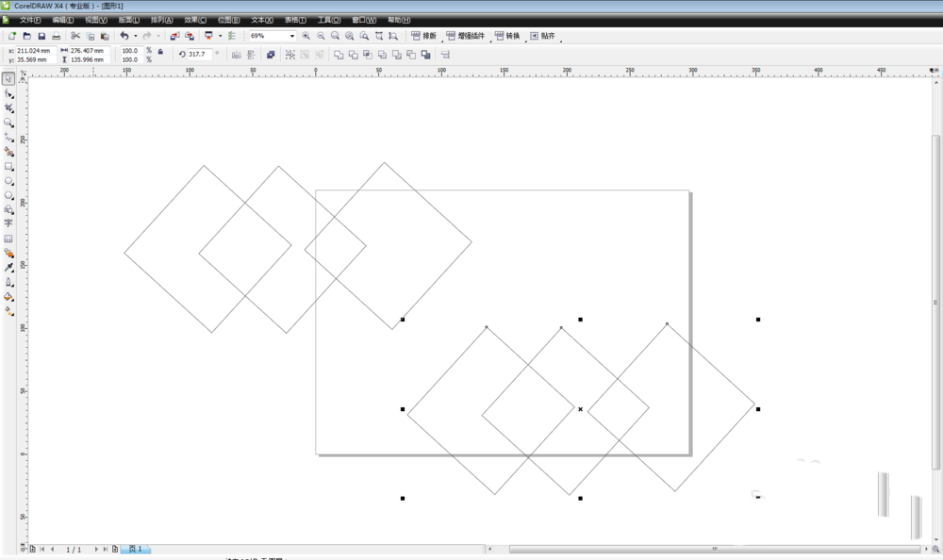Open the 排列(A) menu
Screen dimensions: 943x560
pyautogui.click(x=161, y=20)
